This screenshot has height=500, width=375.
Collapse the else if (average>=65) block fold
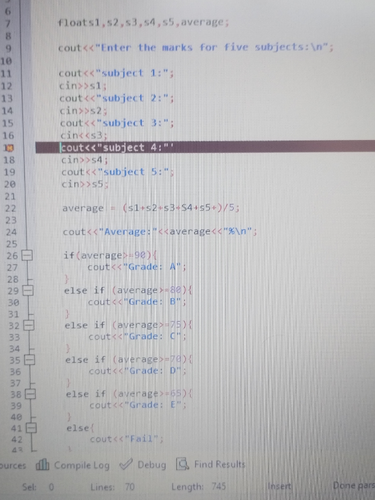[30, 394]
